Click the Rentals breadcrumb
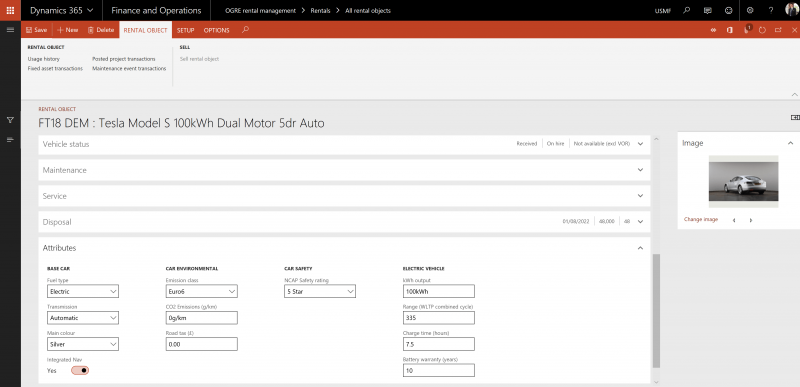The image size is (800, 387). 320,10
